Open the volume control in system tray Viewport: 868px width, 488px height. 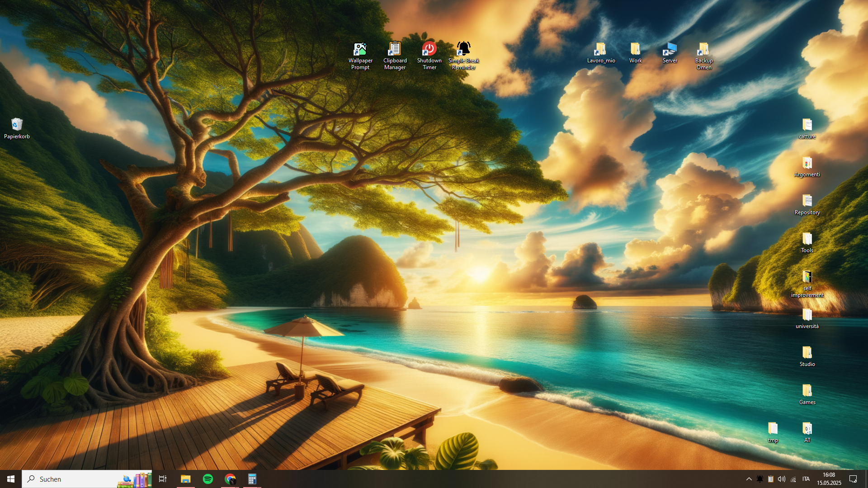pos(782,479)
